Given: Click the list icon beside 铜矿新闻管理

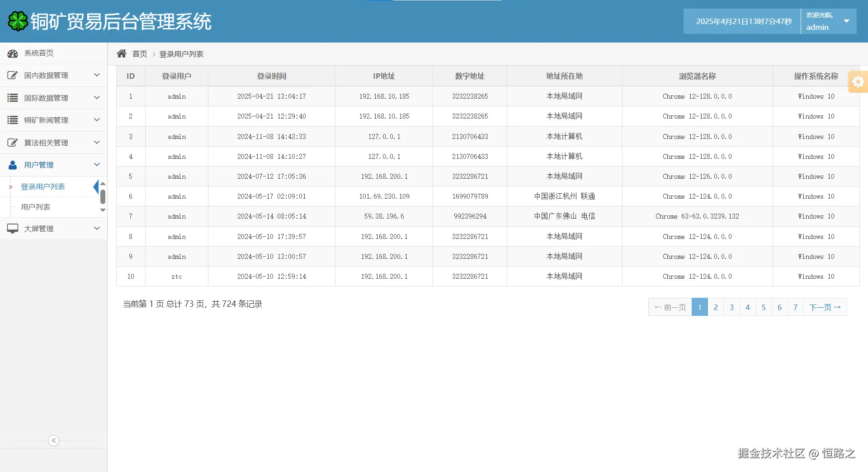Looking at the screenshot, I should pos(13,120).
